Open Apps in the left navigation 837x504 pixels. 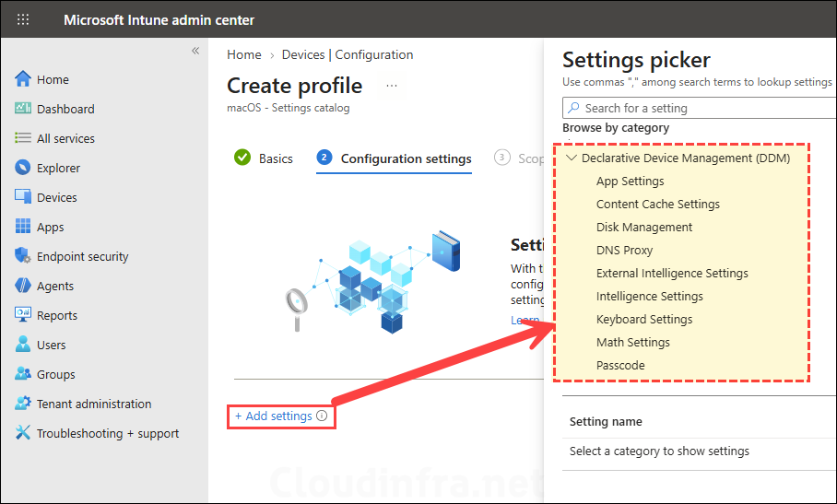tap(50, 228)
